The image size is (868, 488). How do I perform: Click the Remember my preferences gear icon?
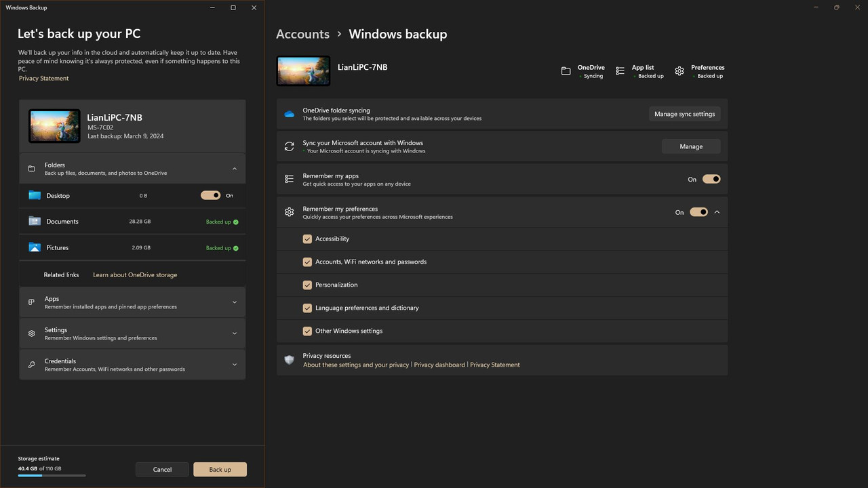(290, 212)
